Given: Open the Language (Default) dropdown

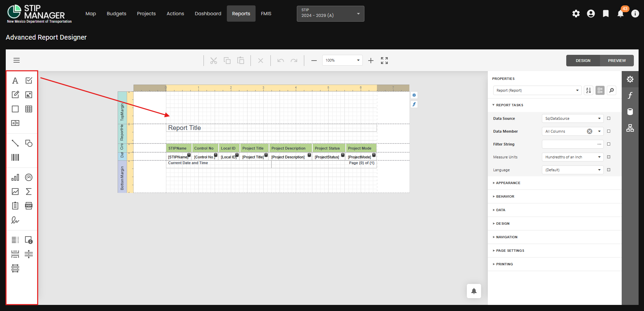Looking at the screenshot, I should (573, 170).
